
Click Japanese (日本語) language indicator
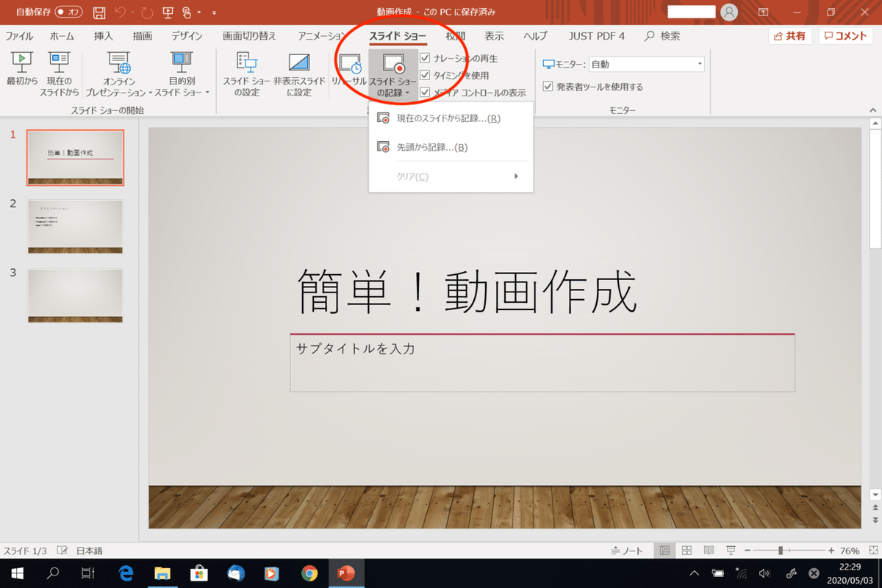[90, 551]
